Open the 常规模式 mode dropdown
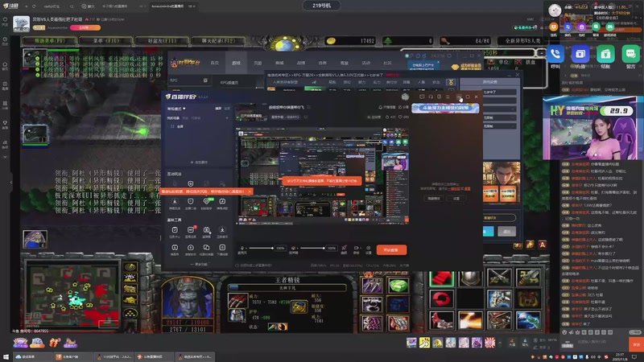Viewport: 644px width, 362px height. 176,109
